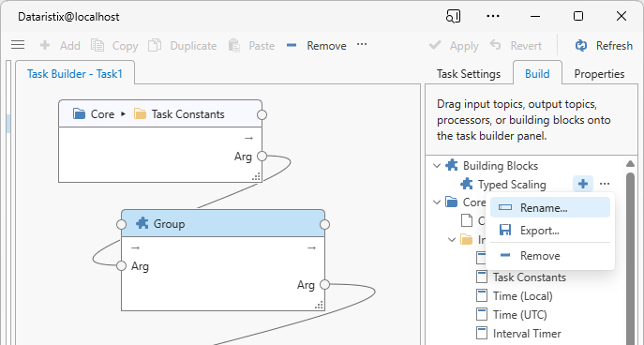Click the right panel scrollbar up arrow

tap(631, 163)
